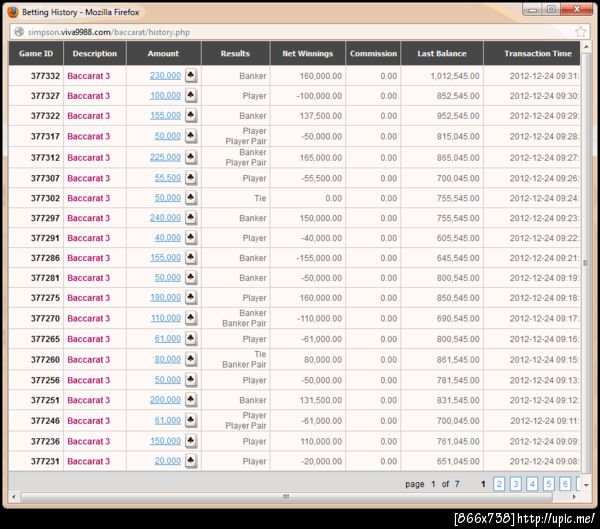The image size is (600, 529).
Task: Go to page 6 of history
Action: coord(565,484)
